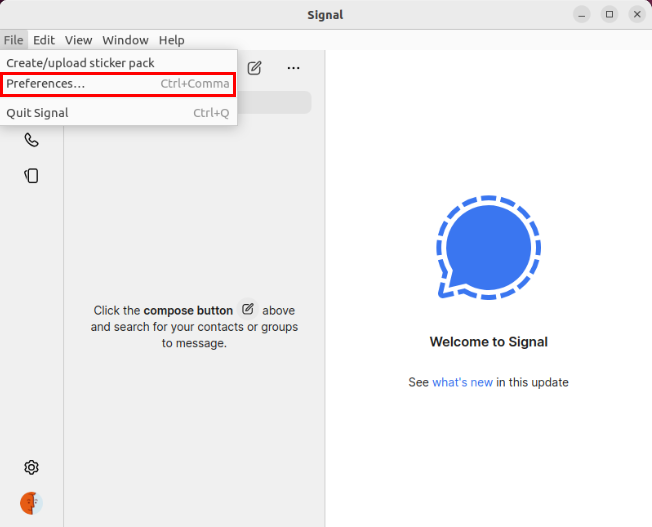Open the Help menu
The width and height of the screenshot is (652, 527).
[x=171, y=40]
